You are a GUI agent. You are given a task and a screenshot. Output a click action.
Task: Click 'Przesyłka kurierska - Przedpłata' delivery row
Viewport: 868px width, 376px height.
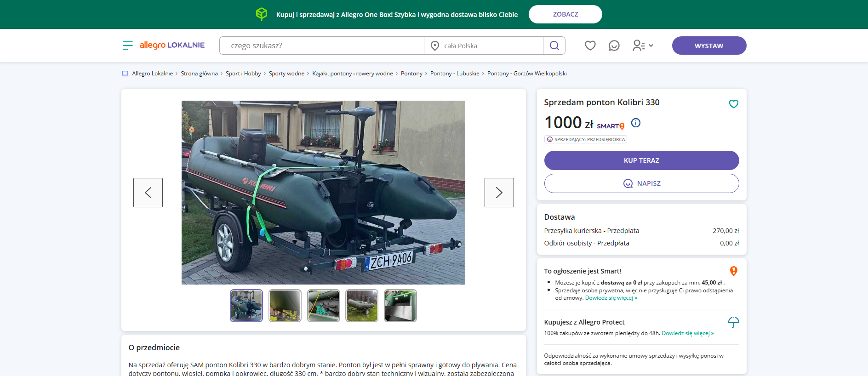(x=642, y=231)
